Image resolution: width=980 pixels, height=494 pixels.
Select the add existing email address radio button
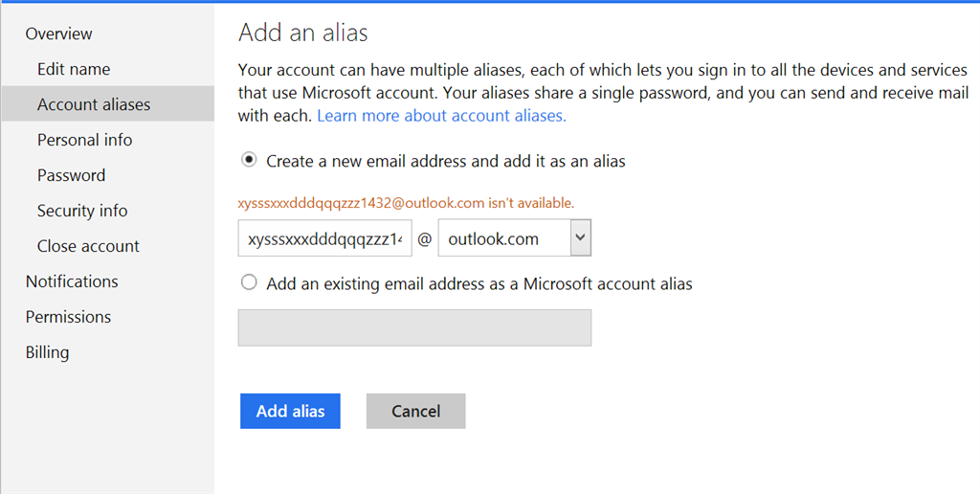[249, 282]
